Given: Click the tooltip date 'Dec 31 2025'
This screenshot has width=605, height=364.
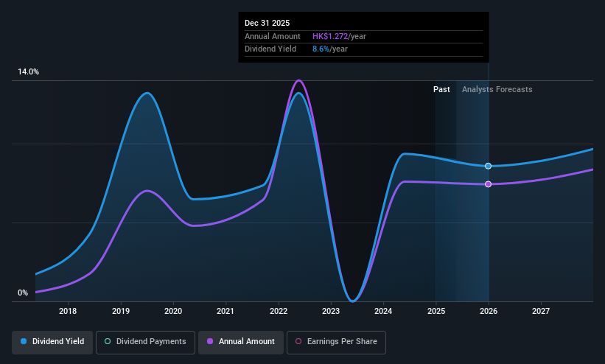Looking at the screenshot, I should pyautogui.click(x=267, y=23).
